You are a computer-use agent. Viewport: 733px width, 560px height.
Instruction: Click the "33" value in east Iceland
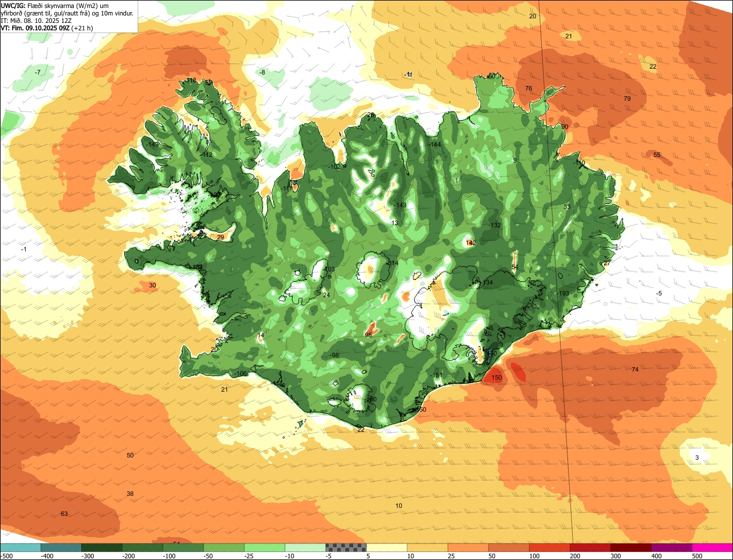pos(567,207)
